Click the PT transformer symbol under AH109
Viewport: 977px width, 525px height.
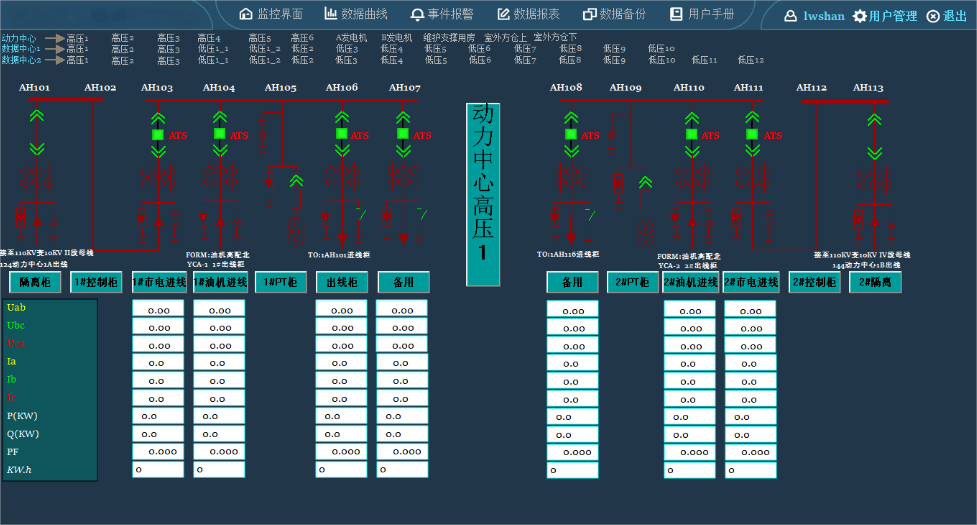point(645,233)
